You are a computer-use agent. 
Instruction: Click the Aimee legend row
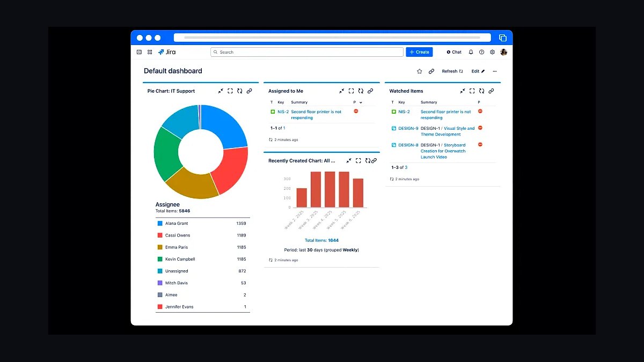(x=202, y=295)
